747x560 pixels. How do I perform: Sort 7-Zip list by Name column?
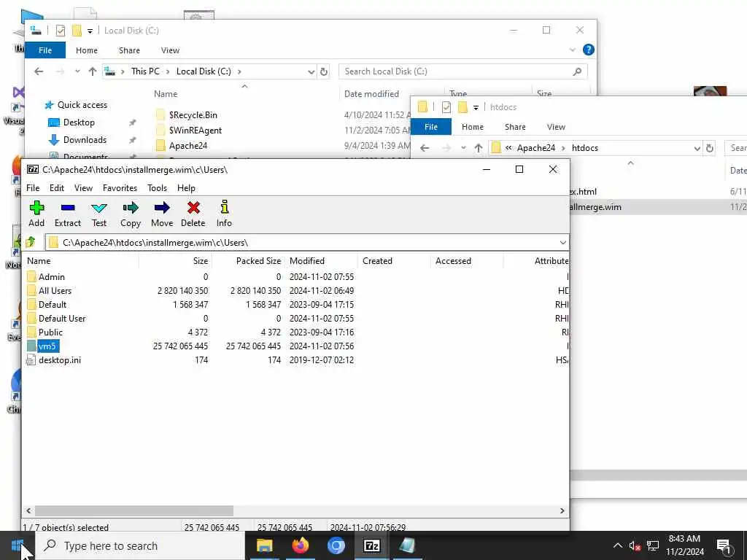tap(82, 261)
